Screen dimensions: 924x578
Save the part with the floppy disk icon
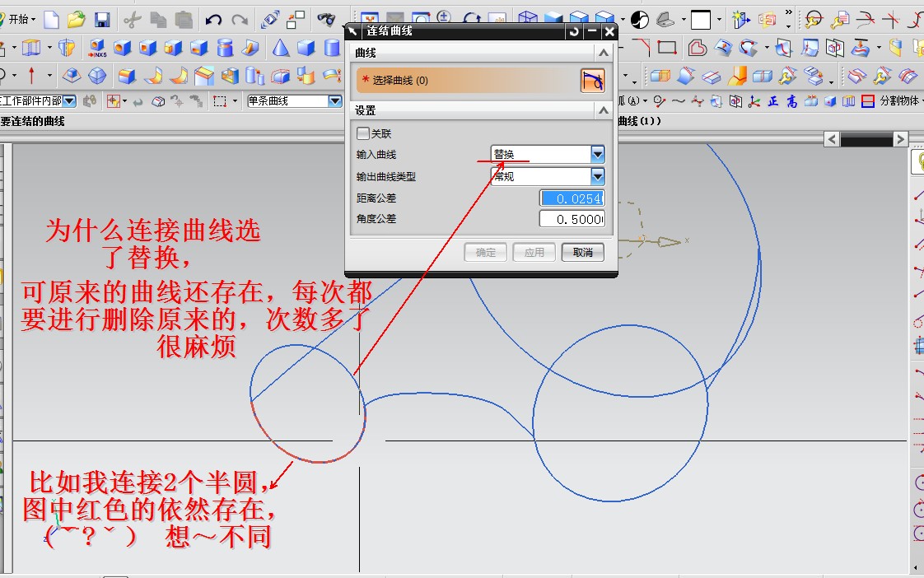[x=103, y=20]
